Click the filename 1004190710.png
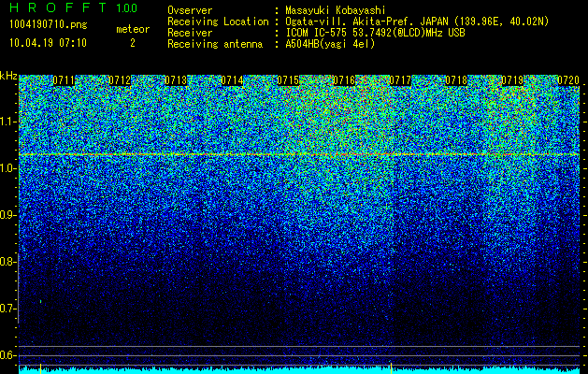This screenshot has width=588, height=374. 49,25
